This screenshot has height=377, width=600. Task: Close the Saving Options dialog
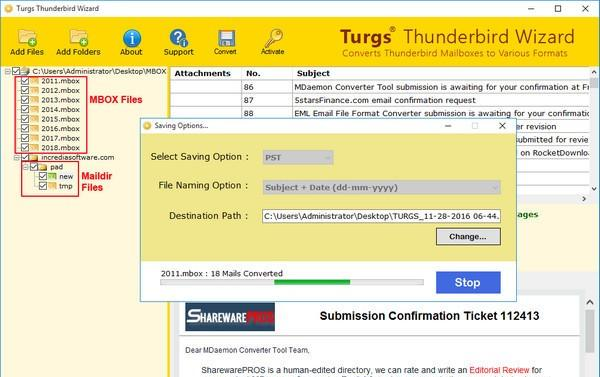pyautogui.click(x=502, y=126)
